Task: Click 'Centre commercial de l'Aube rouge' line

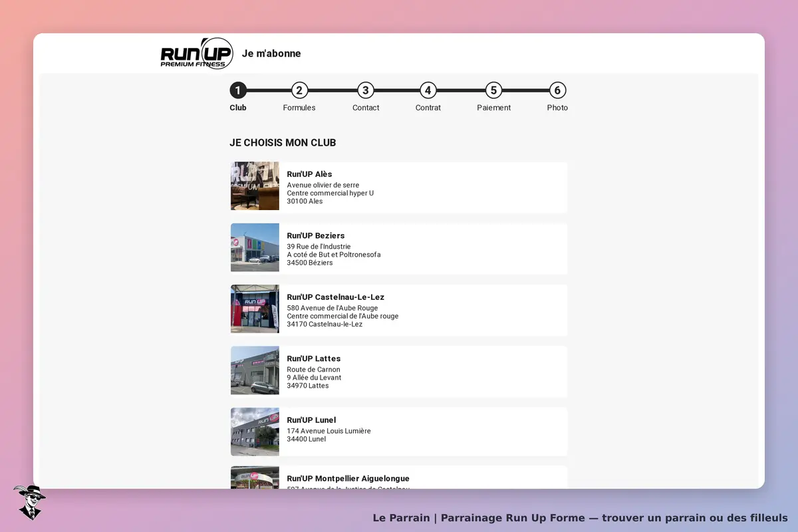Action: tap(342, 317)
